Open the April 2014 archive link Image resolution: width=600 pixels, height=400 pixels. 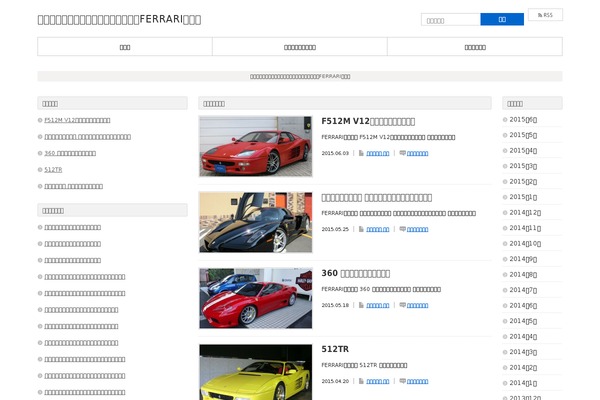click(523, 336)
